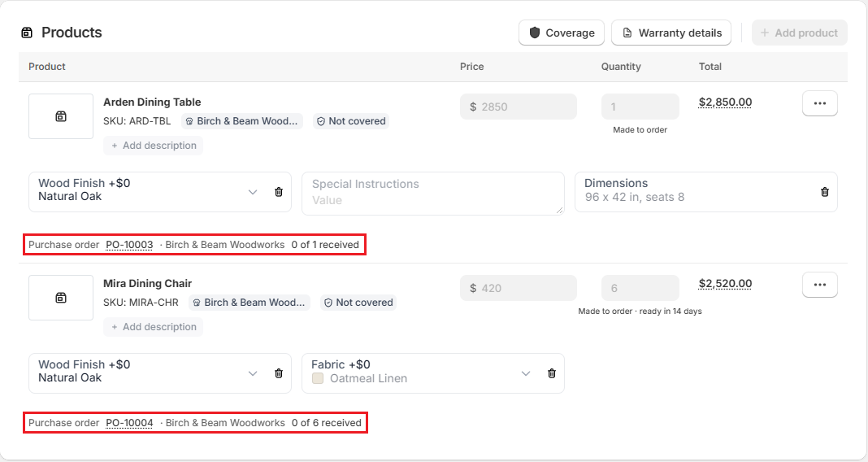Open the more options menu for Mira Dining Chair
Viewport: 868px width, 462px height.
point(820,285)
